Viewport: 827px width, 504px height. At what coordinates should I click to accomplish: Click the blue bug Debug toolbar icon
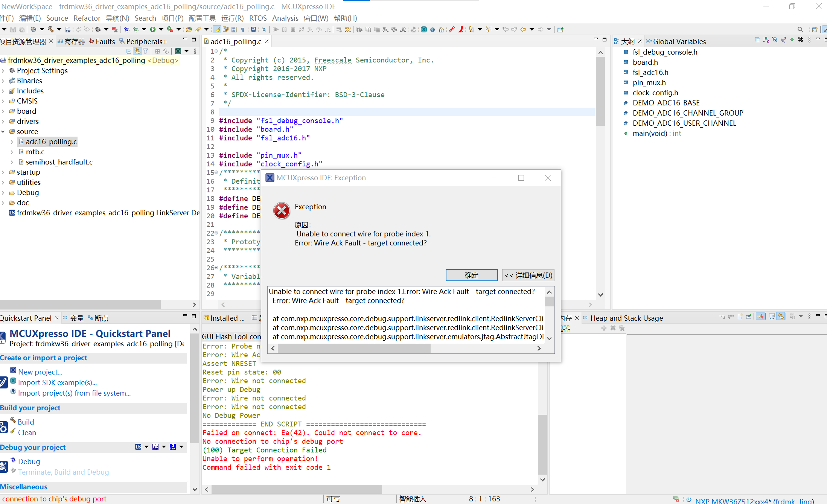126,29
